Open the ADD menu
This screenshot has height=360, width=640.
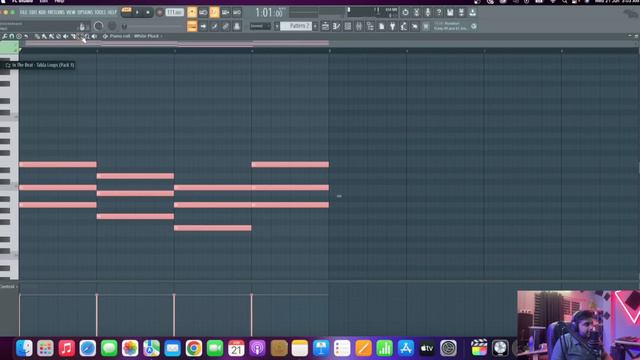click(42, 12)
